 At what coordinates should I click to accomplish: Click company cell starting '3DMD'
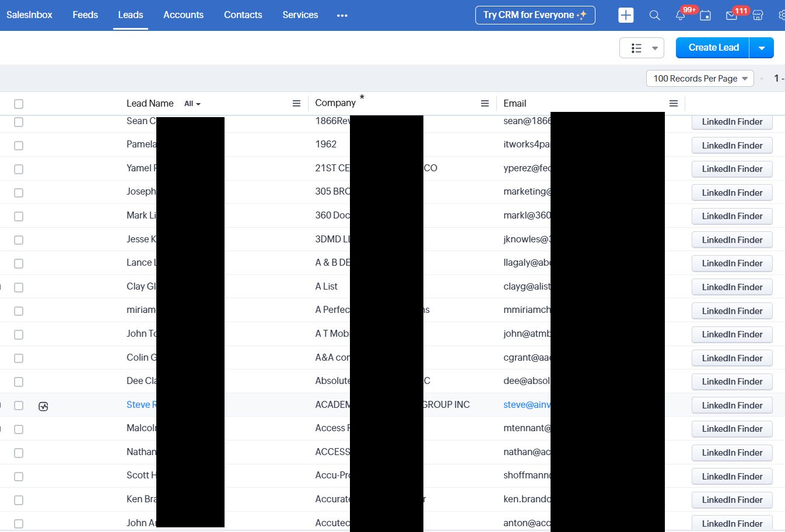point(332,239)
